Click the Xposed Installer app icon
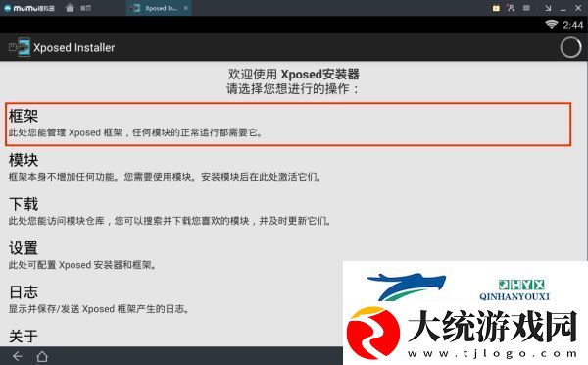 20,47
